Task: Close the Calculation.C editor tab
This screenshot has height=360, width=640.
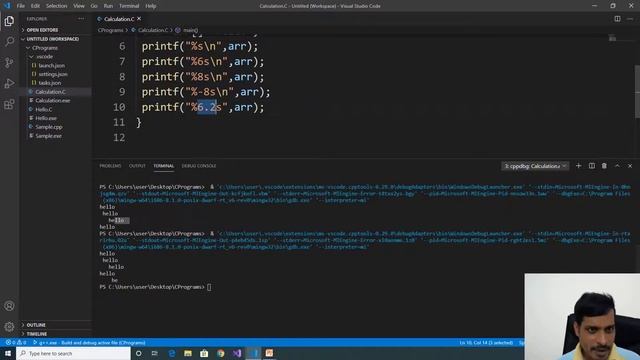Action: click(139, 19)
